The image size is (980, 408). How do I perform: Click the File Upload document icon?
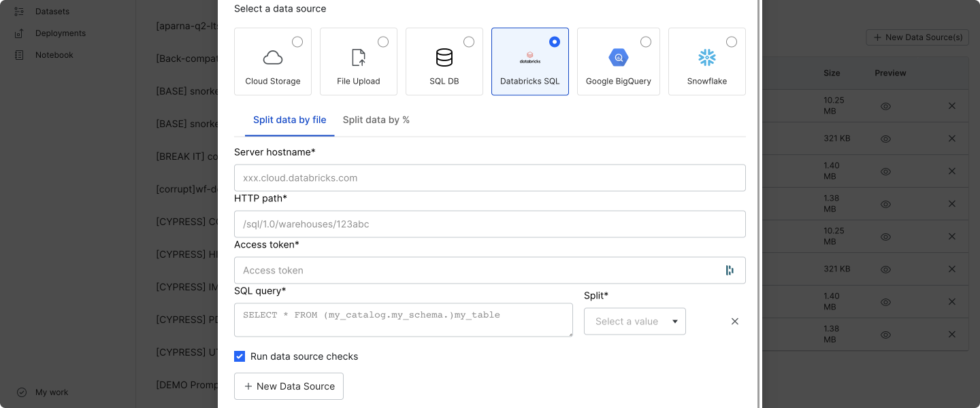click(359, 58)
